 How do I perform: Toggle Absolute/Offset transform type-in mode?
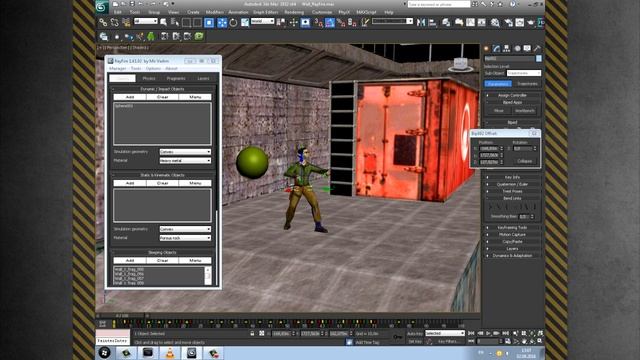[x=262, y=333]
